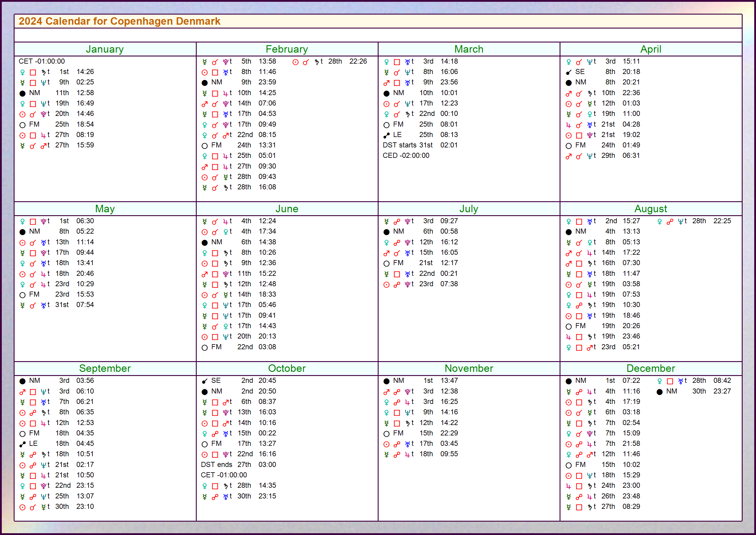
Task: Click time 20:26 in August FM row
Action: 631,326
